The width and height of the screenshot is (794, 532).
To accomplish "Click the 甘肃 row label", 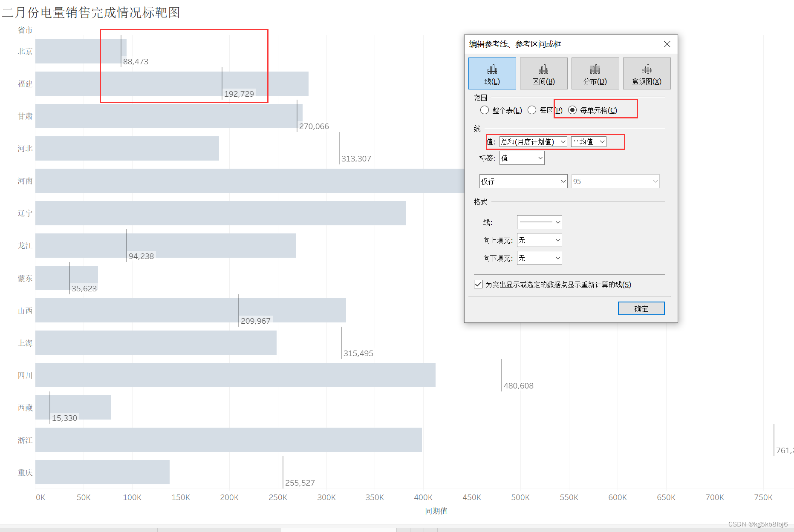I will pos(25,116).
